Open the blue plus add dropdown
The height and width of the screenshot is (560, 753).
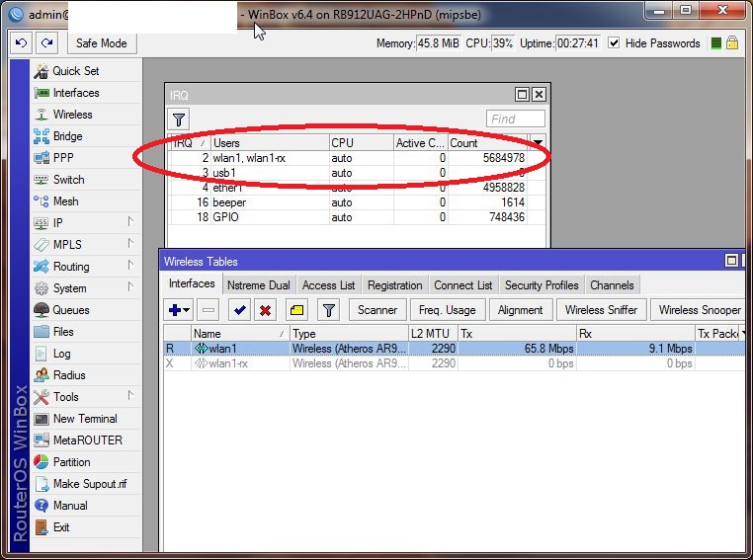[179, 310]
